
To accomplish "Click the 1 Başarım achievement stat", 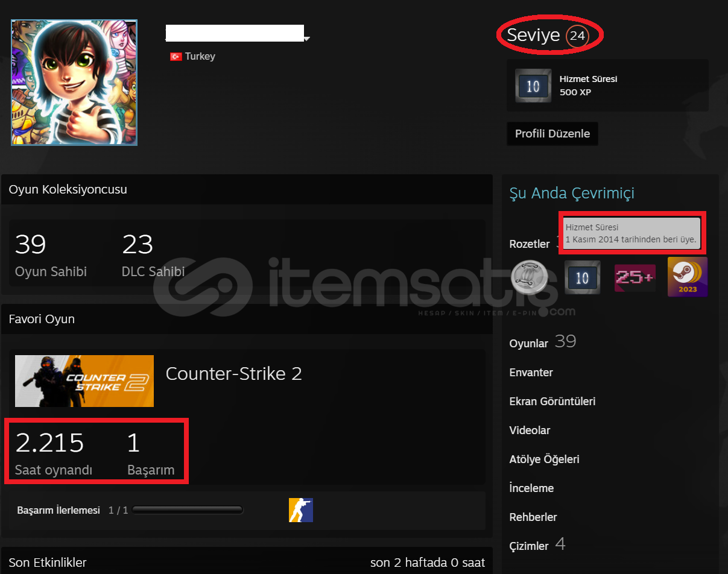I will (151, 453).
